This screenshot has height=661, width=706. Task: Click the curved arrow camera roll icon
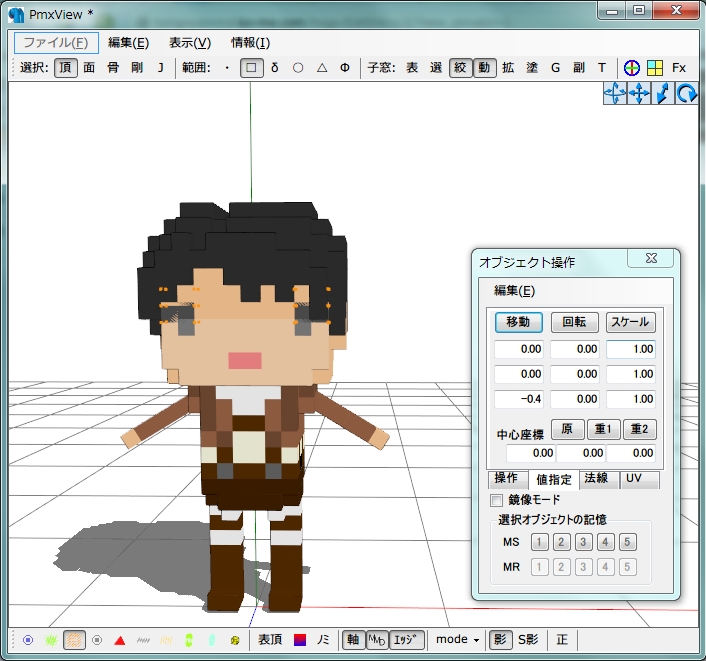click(686, 94)
